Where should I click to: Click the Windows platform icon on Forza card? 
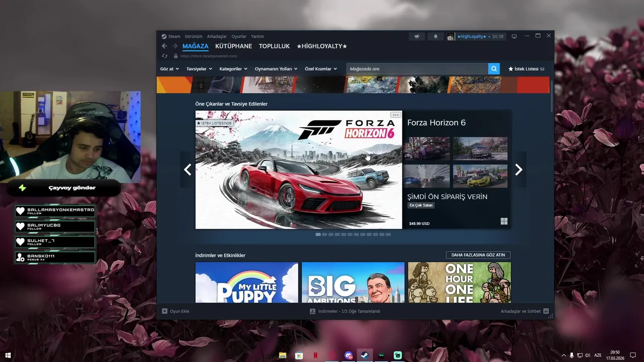(504, 221)
